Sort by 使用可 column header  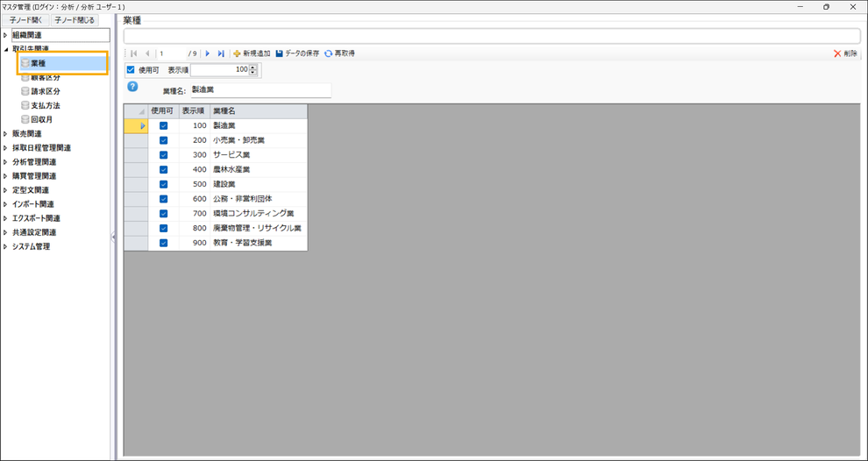(x=163, y=111)
